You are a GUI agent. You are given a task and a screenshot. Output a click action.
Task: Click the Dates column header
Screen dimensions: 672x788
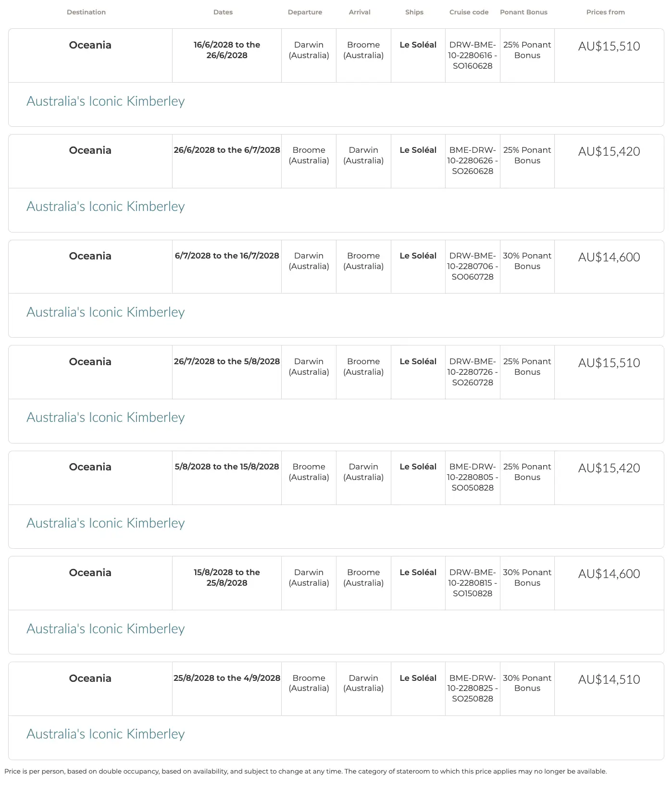tap(223, 12)
